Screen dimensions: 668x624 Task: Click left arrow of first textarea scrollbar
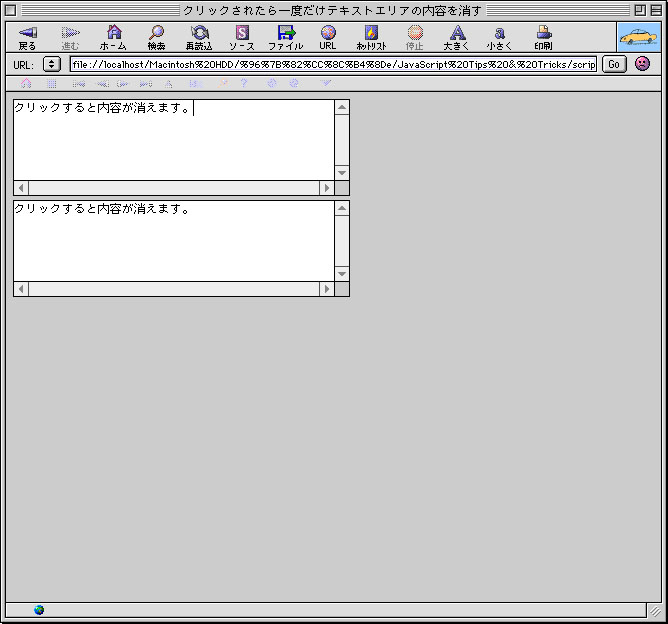point(21,188)
